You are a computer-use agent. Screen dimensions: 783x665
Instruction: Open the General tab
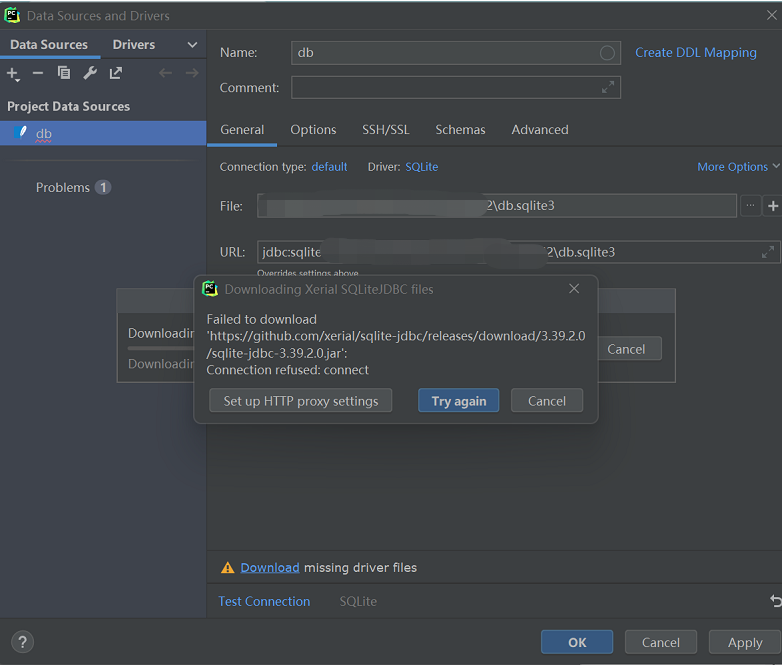click(242, 130)
